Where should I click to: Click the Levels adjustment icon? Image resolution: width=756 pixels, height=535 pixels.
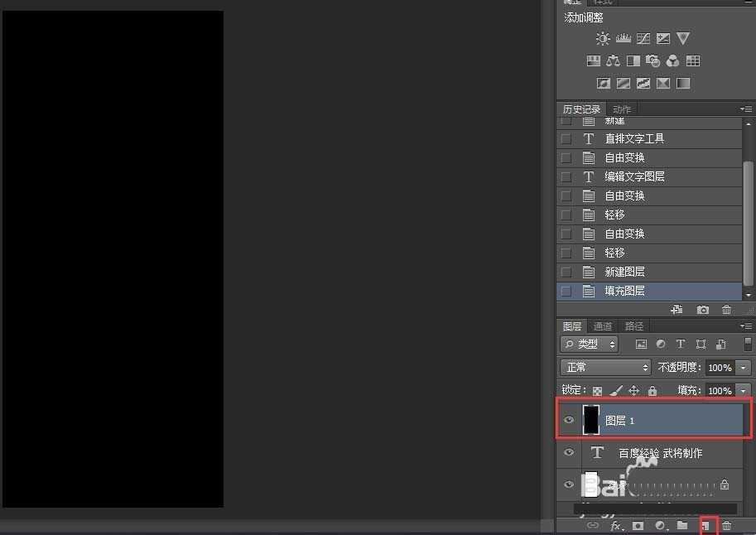[x=623, y=38]
